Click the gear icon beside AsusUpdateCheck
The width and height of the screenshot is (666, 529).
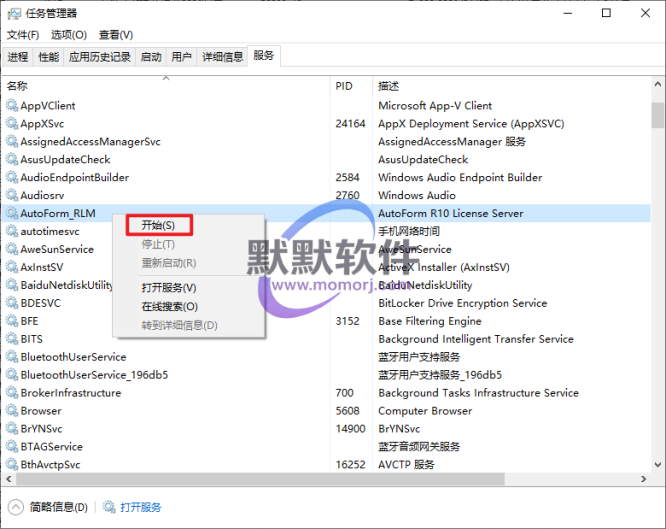point(12,159)
